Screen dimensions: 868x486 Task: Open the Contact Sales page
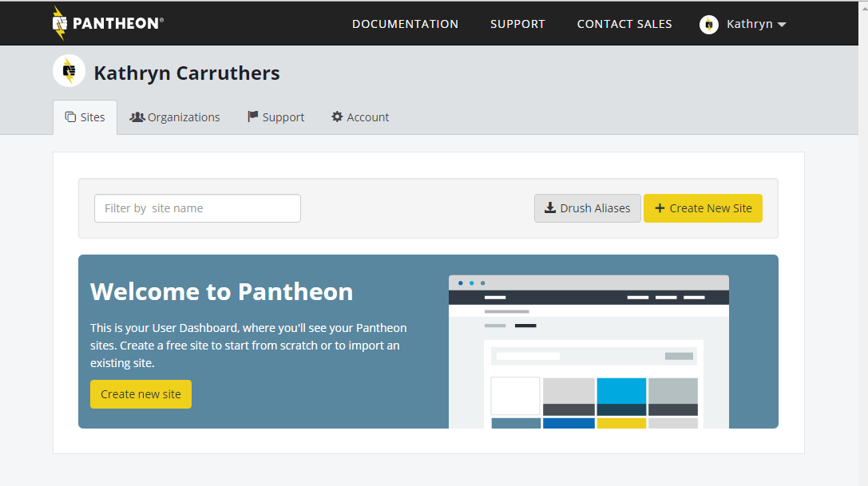tap(624, 24)
